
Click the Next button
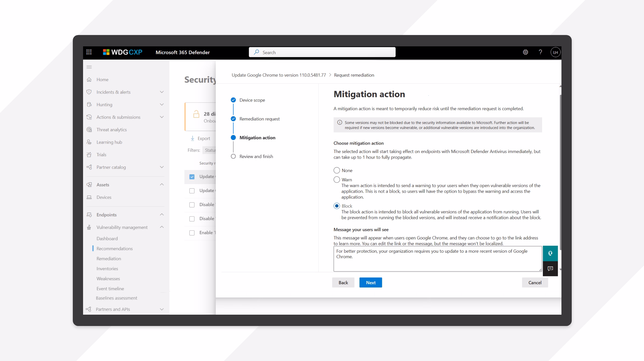pyautogui.click(x=371, y=282)
